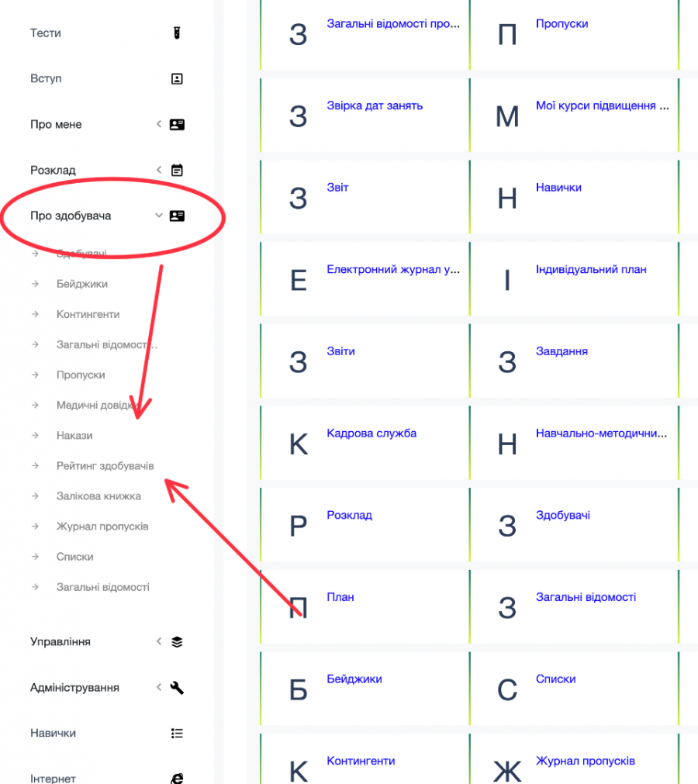
Task: Click the test tube icon beside Тести
Action: (x=177, y=33)
